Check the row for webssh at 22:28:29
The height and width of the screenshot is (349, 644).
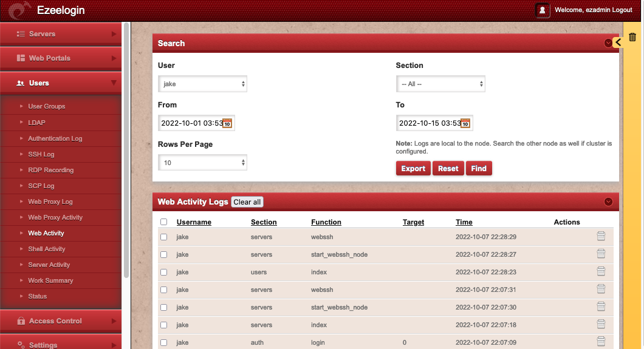(x=164, y=237)
